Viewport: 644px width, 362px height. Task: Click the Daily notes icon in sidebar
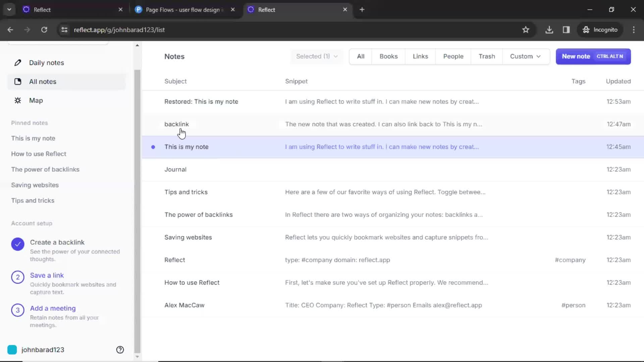click(18, 62)
